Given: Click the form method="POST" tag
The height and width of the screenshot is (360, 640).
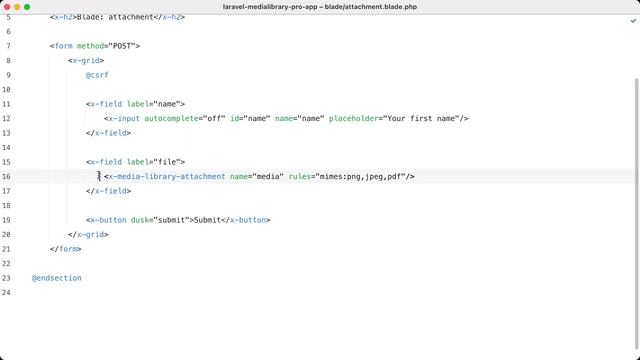Looking at the screenshot, I should 95,46.
